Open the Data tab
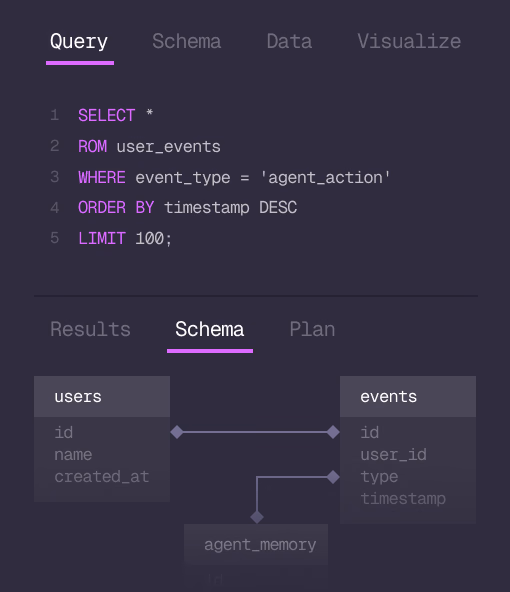Image resolution: width=510 pixels, height=592 pixels. click(x=289, y=41)
